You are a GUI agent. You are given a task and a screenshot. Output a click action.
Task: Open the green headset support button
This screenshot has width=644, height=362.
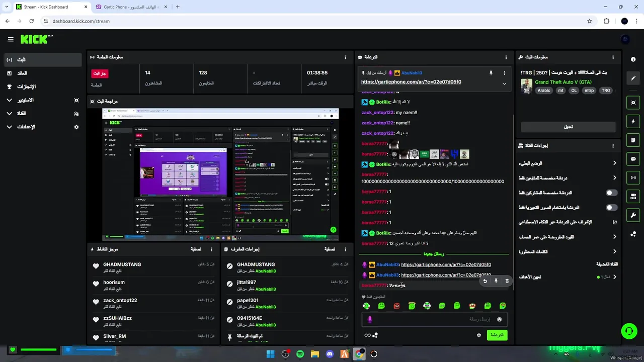tap(629, 331)
